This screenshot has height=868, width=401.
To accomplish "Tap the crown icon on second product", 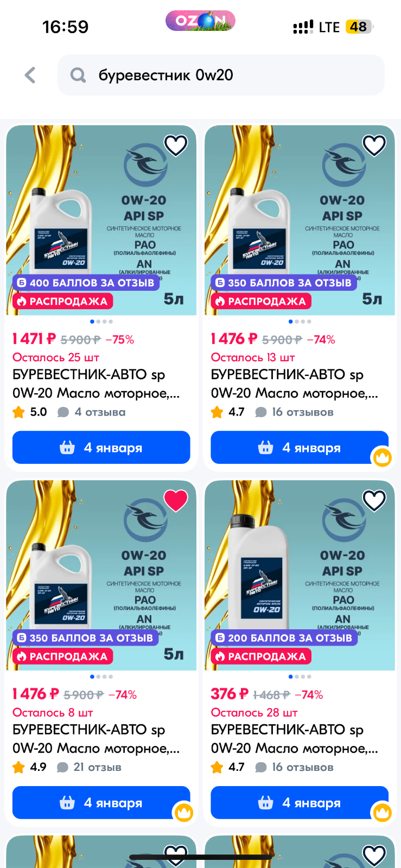I will [382, 457].
